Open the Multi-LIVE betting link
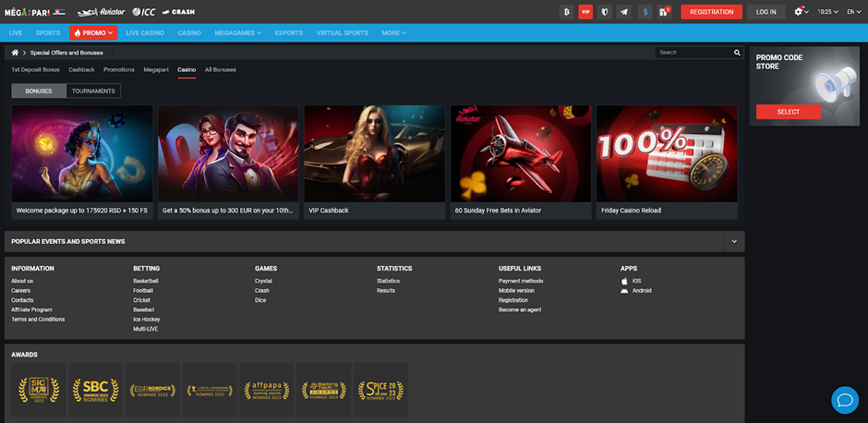The height and width of the screenshot is (423, 868). pyautogui.click(x=147, y=329)
